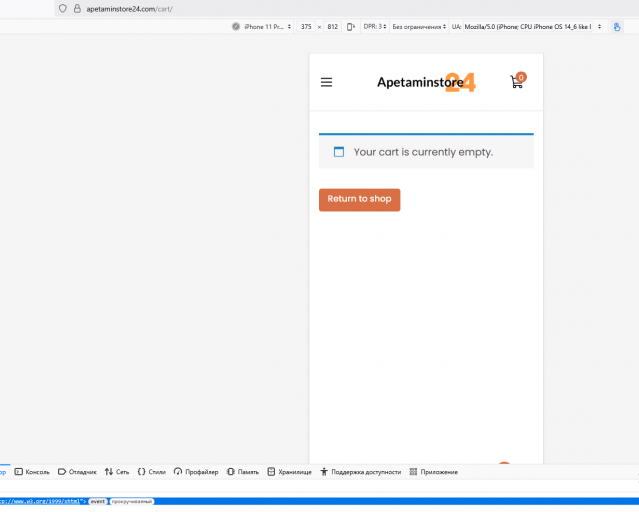
Task: Switch to the Стили devtools tab
Action: pos(152,472)
